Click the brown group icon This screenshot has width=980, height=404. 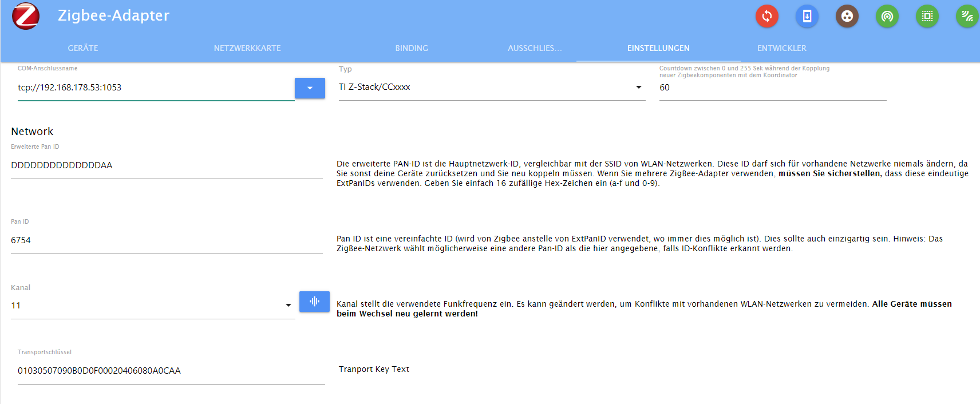point(847,16)
